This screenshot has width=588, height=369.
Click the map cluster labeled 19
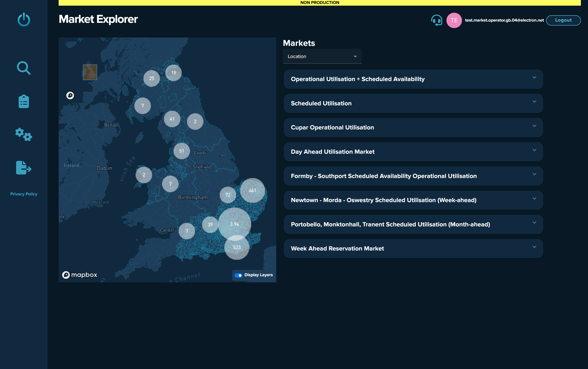click(x=173, y=73)
